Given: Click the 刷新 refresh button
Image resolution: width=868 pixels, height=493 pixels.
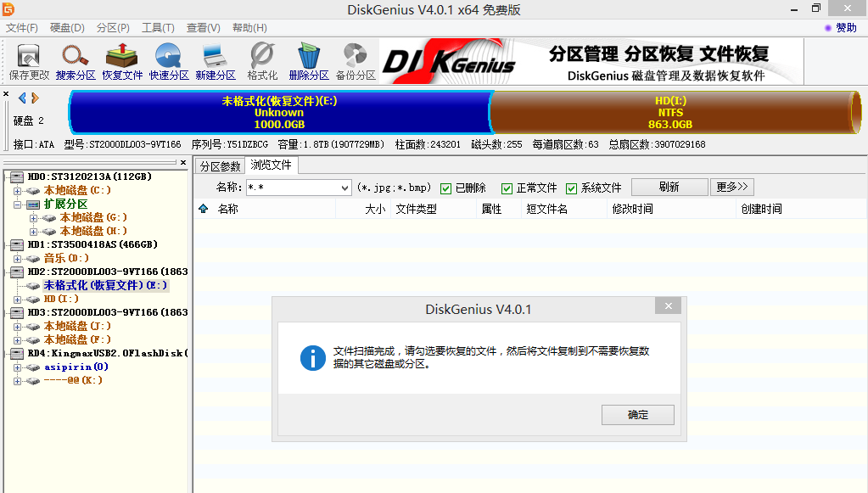Looking at the screenshot, I should (669, 187).
